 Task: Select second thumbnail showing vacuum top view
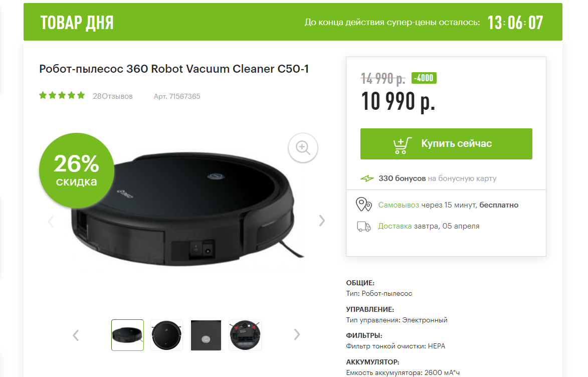[x=166, y=335]
